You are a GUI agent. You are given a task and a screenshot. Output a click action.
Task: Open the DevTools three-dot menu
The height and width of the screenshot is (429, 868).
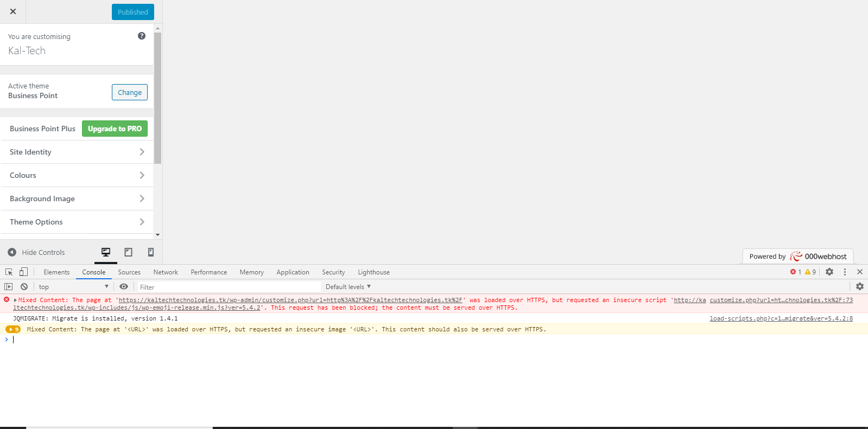(x=845, y=272)
